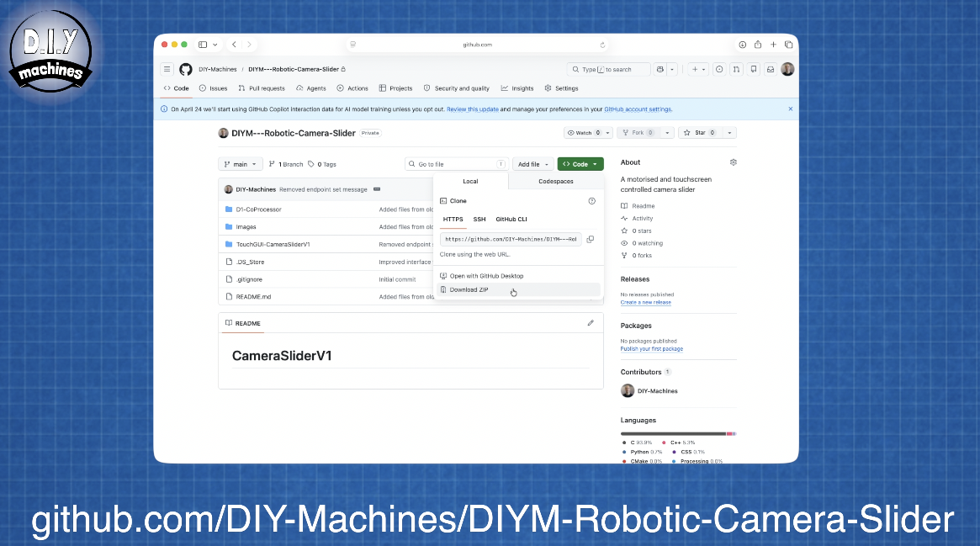This screenshot has width=980, height=546.
Task: Open the Add file dropdown
Action: pos(533,164)
